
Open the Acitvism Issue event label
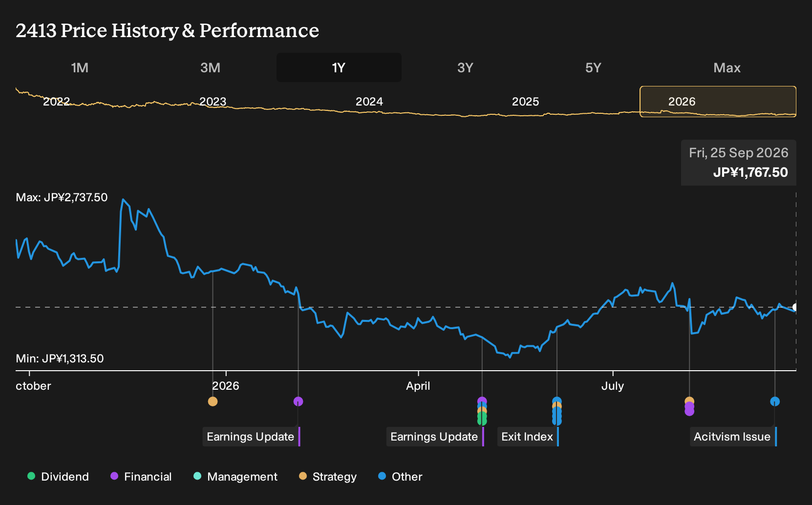(733, 437)
